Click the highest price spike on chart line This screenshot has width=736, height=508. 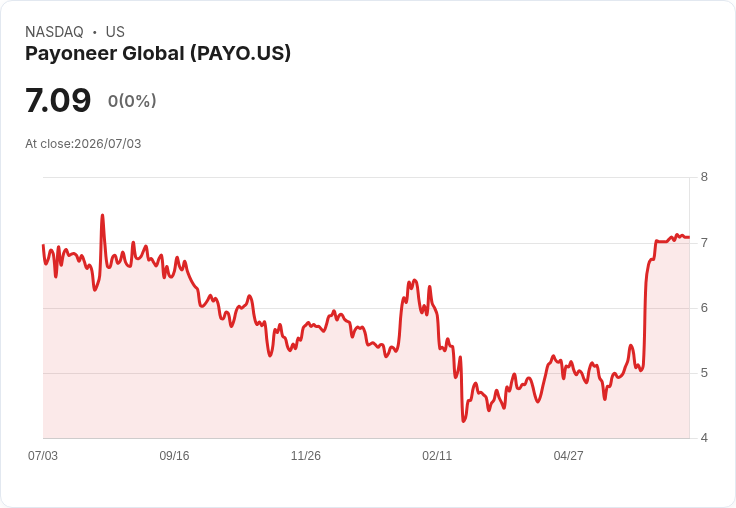tap(102, 216)
